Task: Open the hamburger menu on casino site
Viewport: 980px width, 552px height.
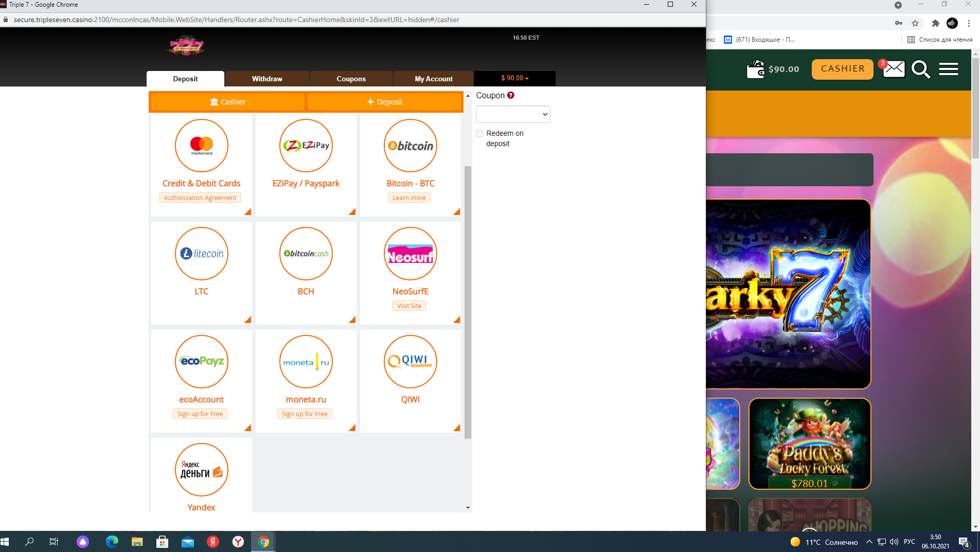Action: (949, 69)
